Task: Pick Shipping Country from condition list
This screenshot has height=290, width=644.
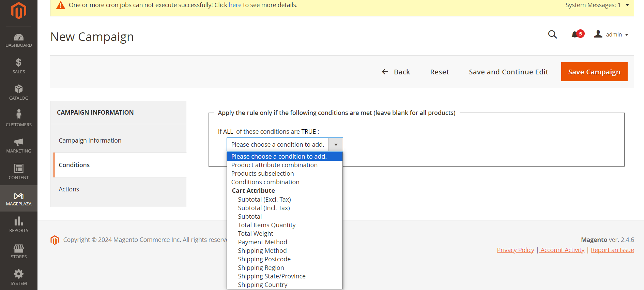Action: [262, 285]
